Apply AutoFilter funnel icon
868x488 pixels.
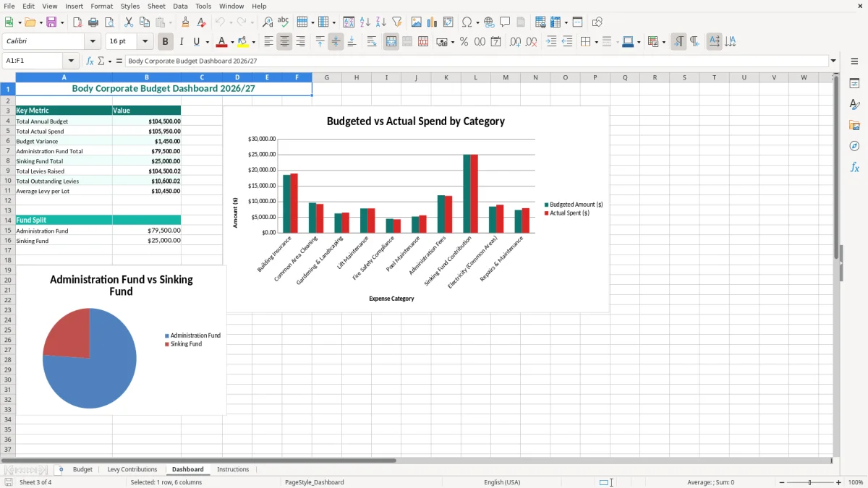click(x=396, y=22)
